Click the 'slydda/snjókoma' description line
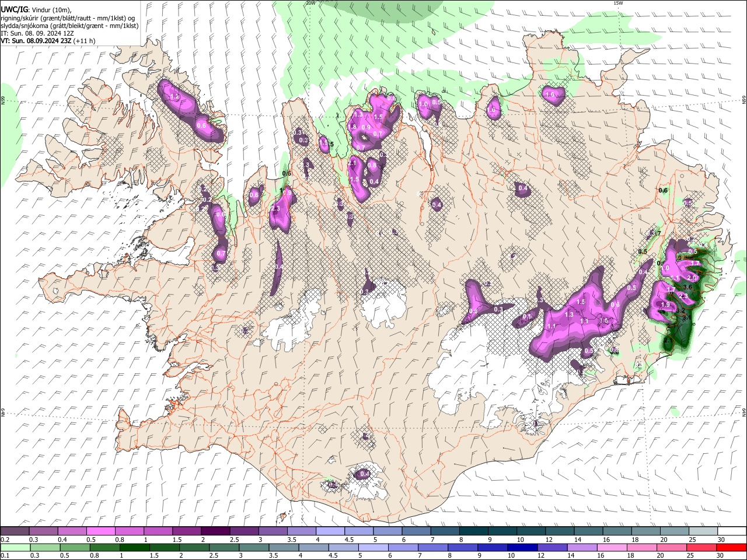747x560 pixels. coord(69,26)
